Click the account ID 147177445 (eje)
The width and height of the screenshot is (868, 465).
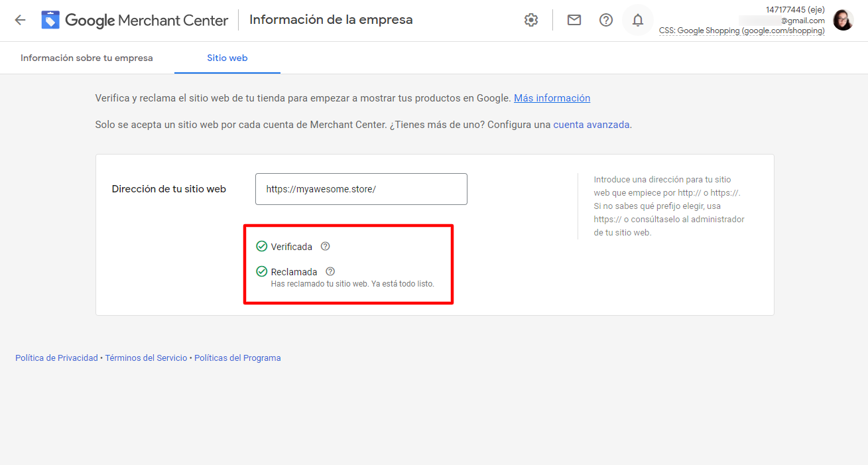(795, 10)
